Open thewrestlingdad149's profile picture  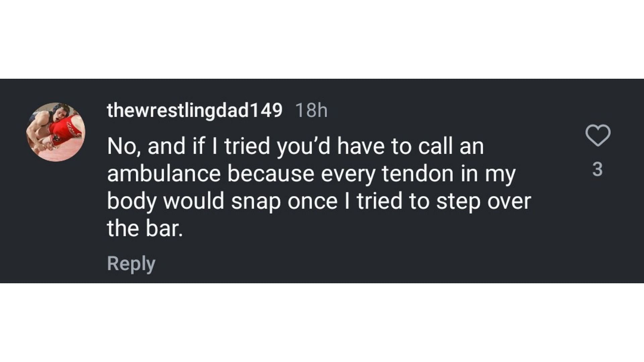56,132
